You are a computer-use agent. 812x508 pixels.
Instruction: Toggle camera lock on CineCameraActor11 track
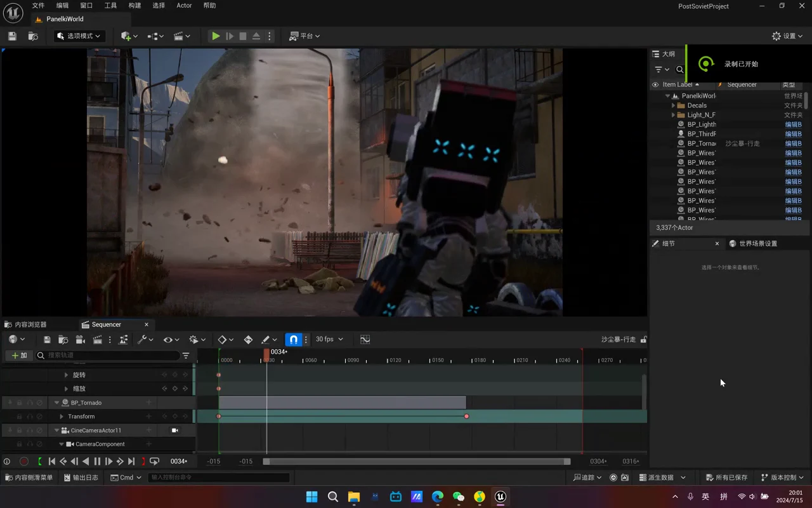pos(174,431)
